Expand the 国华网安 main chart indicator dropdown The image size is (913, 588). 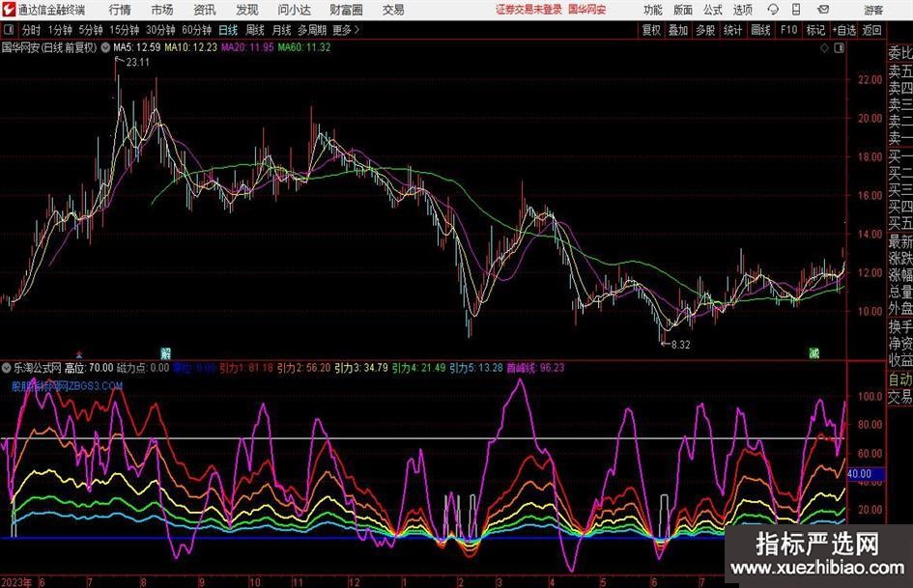[105, 47]
